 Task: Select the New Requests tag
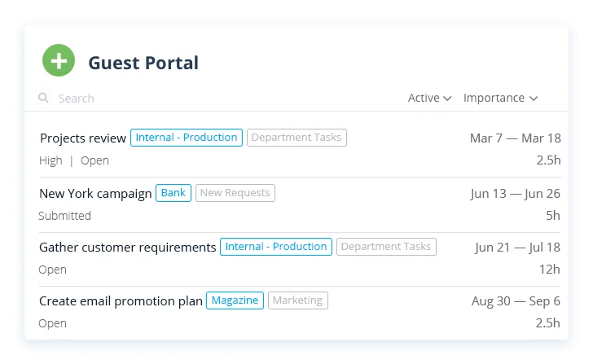tap(235, 193)
